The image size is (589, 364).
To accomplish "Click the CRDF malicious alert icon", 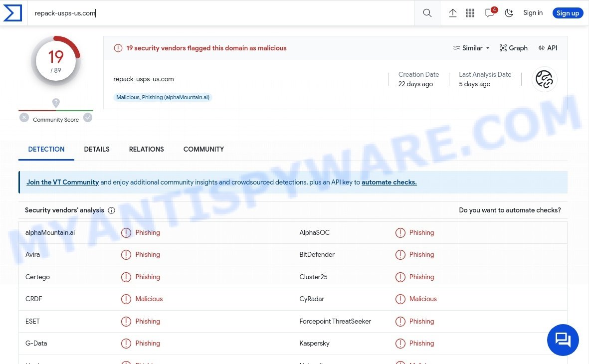I will (x=126, y=299).
